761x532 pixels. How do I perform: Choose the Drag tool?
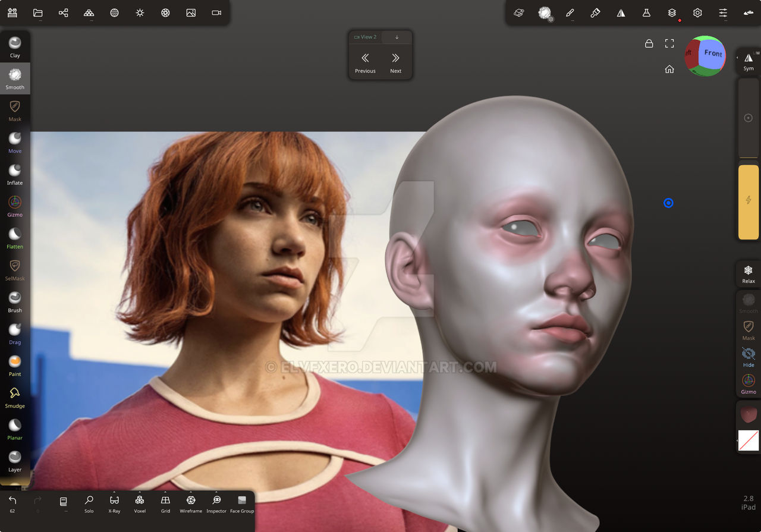(x=15, y=333)
